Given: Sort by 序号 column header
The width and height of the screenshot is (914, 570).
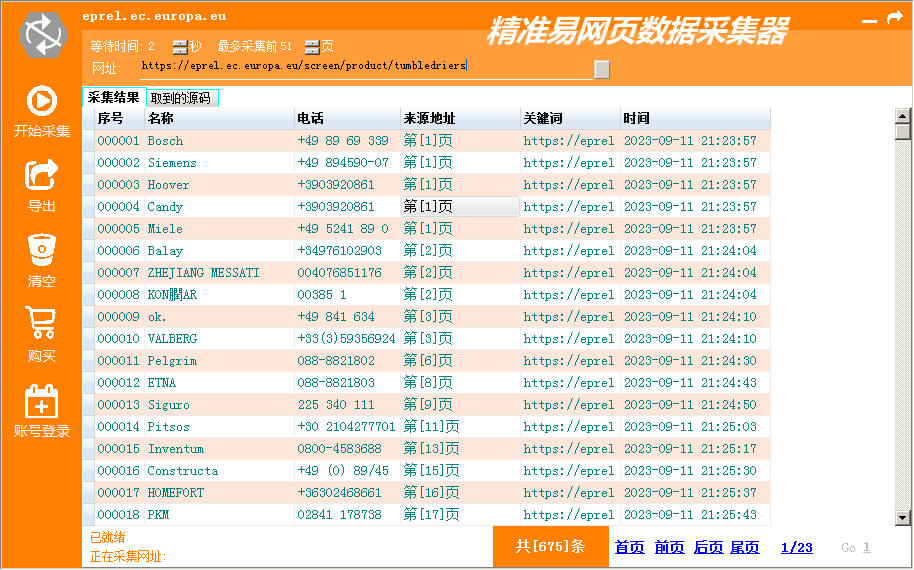Looking at the screenshot, I should coord(119,118).
